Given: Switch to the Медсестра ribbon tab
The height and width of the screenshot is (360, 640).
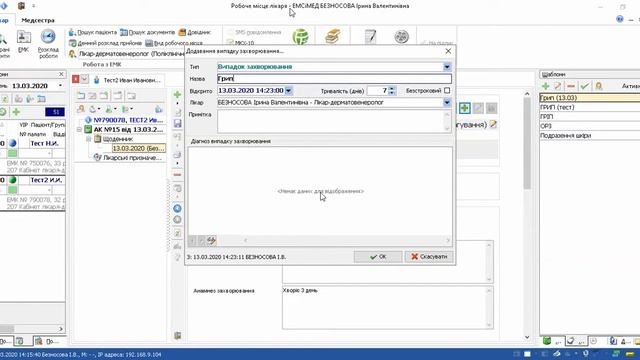Looking at the screenshot, I should point(38,20).
